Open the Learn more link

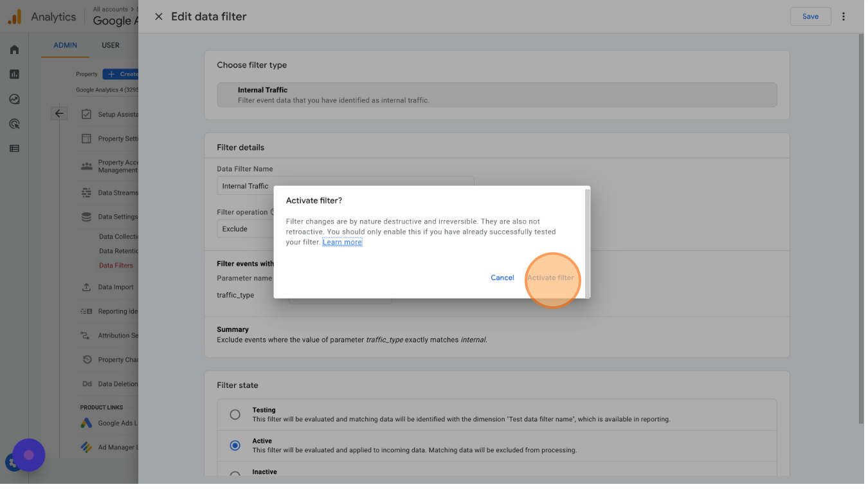[x=342, y=243]
